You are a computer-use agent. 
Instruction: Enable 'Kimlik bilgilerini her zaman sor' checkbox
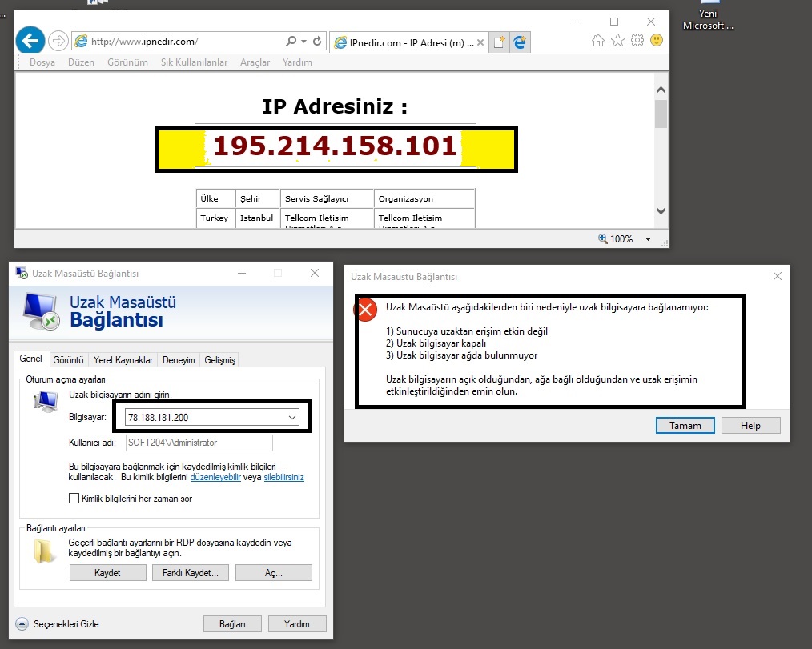[x=74, y=499]
